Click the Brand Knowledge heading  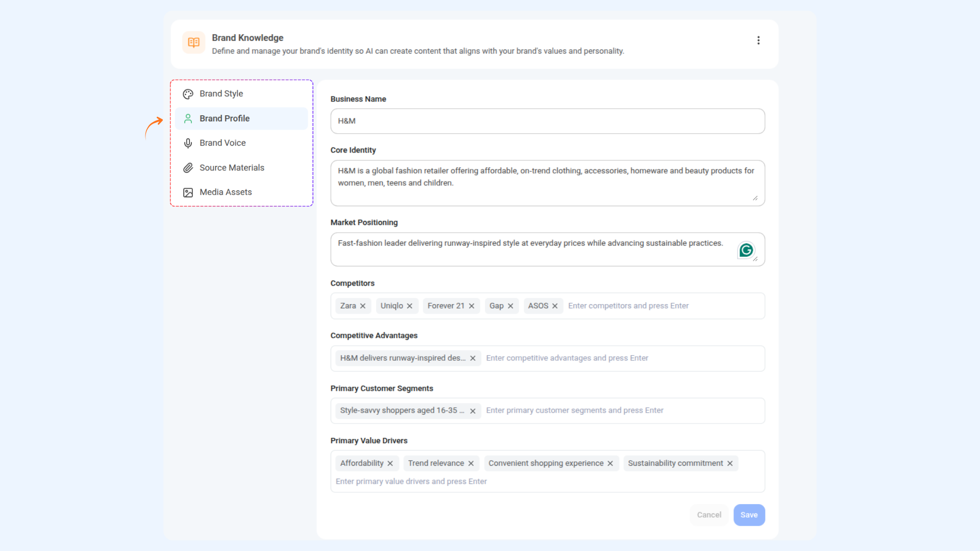pyautogui.click(x=248, y=38)
